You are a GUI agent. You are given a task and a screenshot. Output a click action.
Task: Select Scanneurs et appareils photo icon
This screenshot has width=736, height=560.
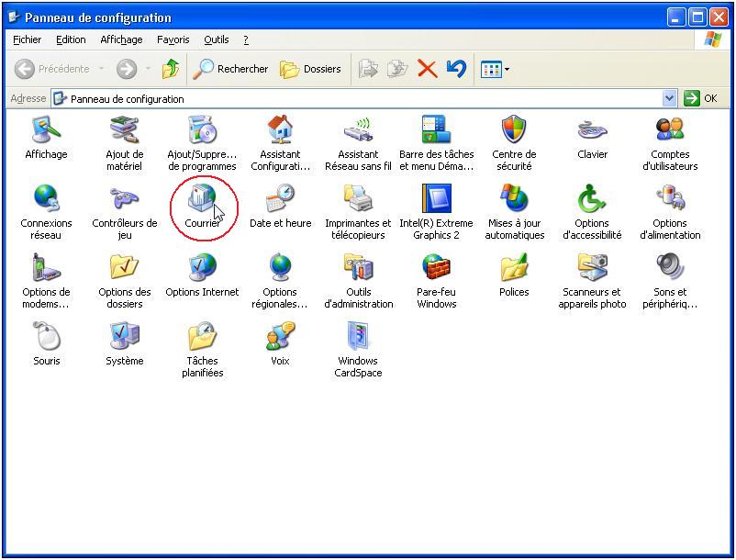tap(592, 266)
